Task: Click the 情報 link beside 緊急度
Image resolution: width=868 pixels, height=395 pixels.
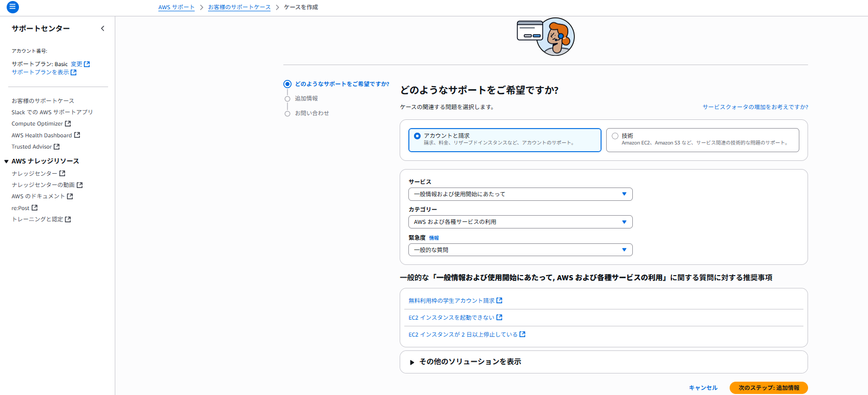Action: 434,238
